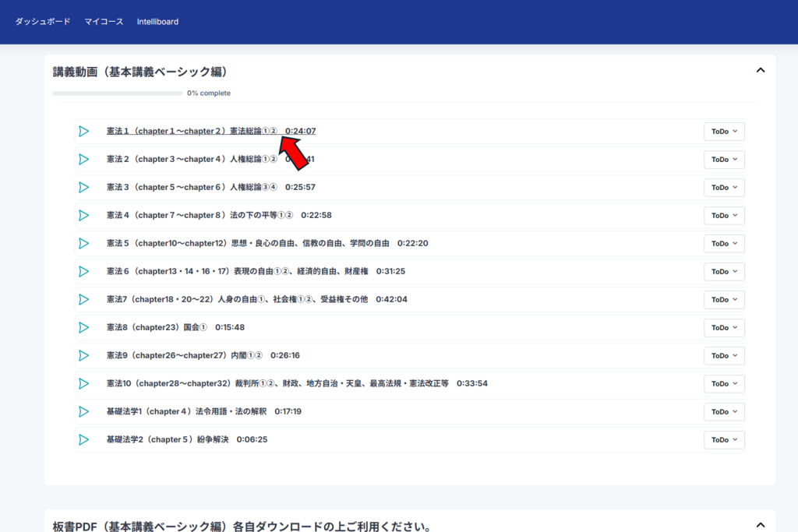The height and width of the screenshot is (532, 798).
Task: Open the 憲法１ 憲法総論①② 0:24:07 link
Action: [211, 131]
